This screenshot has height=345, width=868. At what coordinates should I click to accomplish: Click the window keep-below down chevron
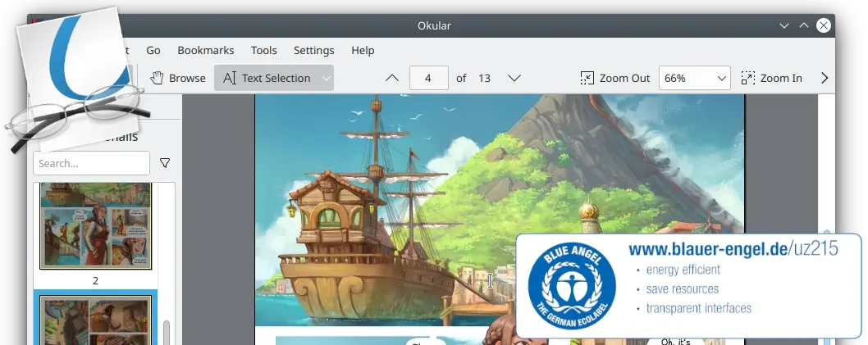pyautogui.click(x=783, y=25)
